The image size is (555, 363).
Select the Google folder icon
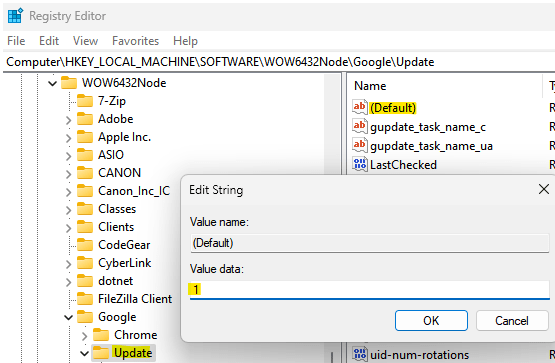tap(85, 317)
